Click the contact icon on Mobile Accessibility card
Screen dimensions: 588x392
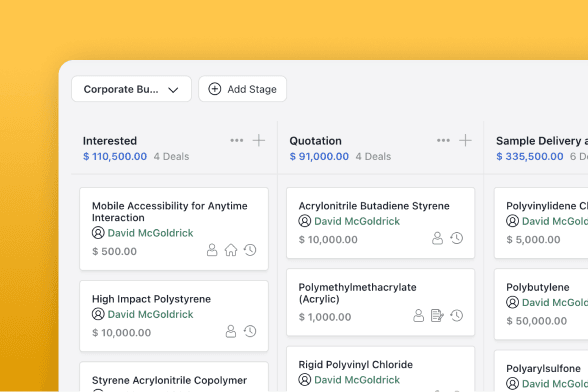point(212,250)
